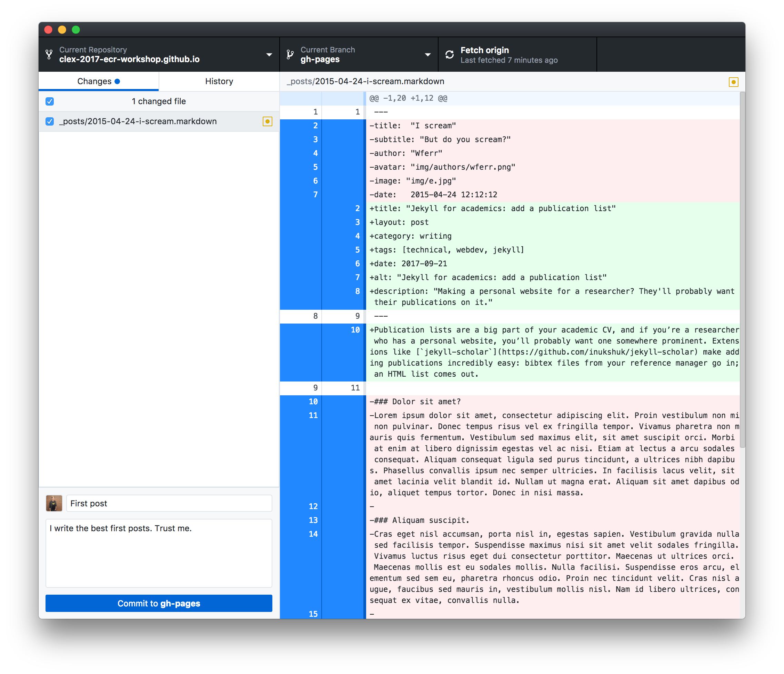Select the Changes tab
Image resolution: width=784 pixels, height=674 pixels.
tap(94, 81)
